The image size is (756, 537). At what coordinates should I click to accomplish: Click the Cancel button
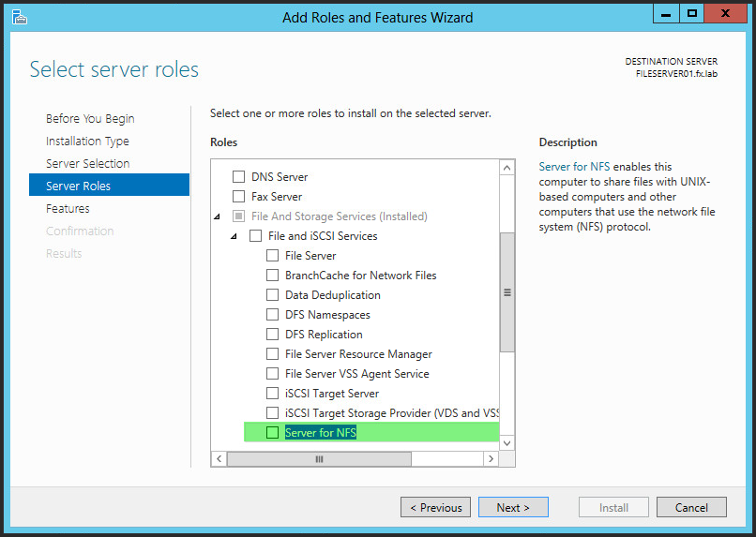click(x=691, y=508)
